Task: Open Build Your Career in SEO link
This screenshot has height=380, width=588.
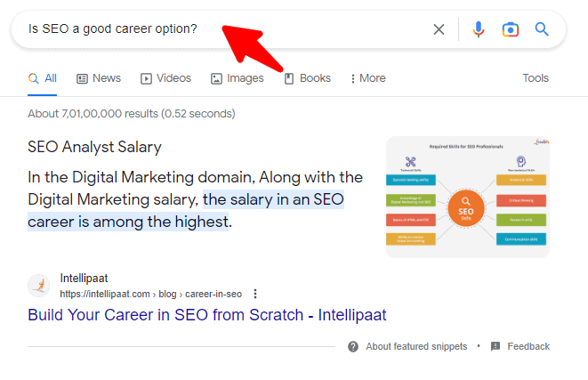Action: tap(206, 314)
